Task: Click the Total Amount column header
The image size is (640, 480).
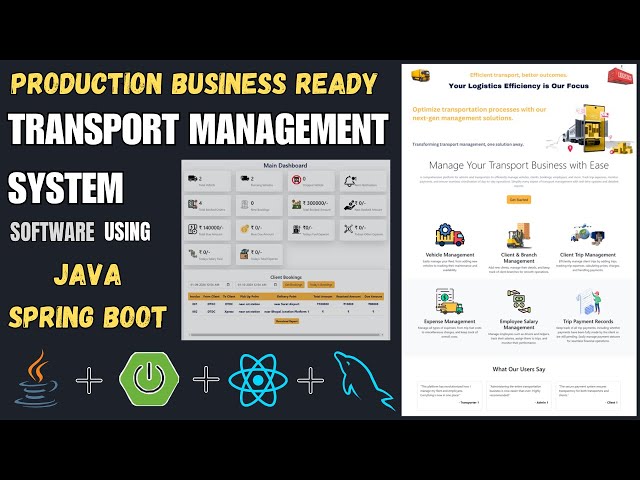Action: (x=322, y=297)
